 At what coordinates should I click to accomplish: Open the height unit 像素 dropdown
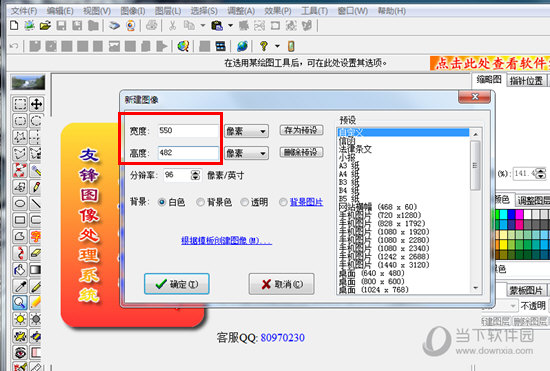tap(246, 153)
